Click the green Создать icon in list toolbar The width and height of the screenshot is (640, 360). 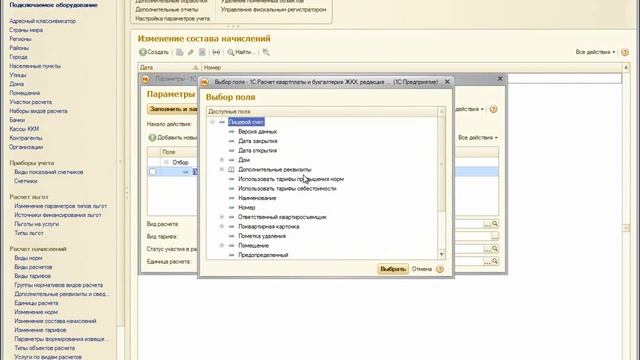click(x=143, y=52)
